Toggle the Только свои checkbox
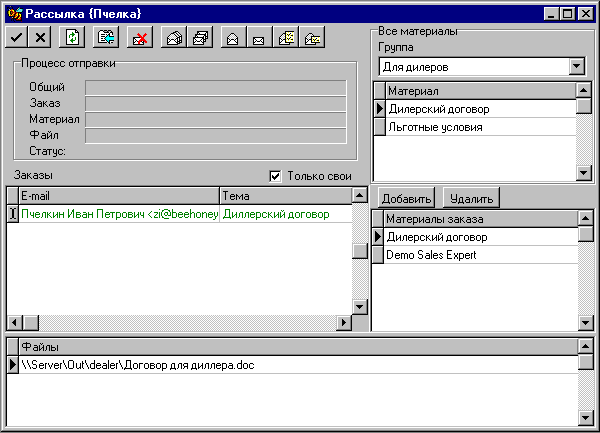Viewport: 600px width, 433px height. click(x=275, y=176)
